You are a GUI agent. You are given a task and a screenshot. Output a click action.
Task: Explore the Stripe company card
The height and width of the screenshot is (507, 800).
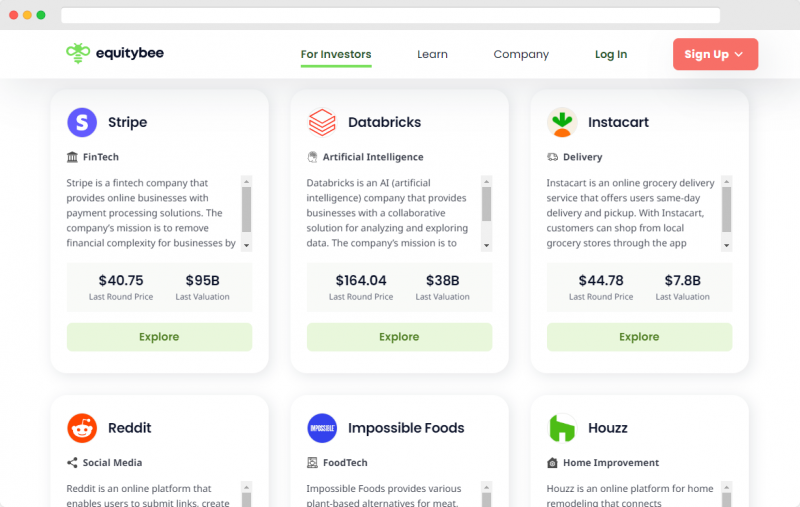pos(159,337)
